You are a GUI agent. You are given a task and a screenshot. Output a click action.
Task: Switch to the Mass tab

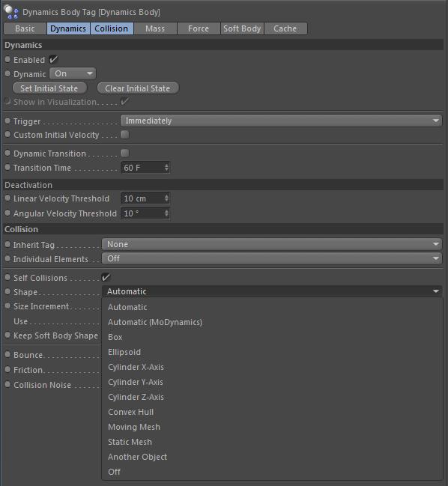[x=155, y=28]
